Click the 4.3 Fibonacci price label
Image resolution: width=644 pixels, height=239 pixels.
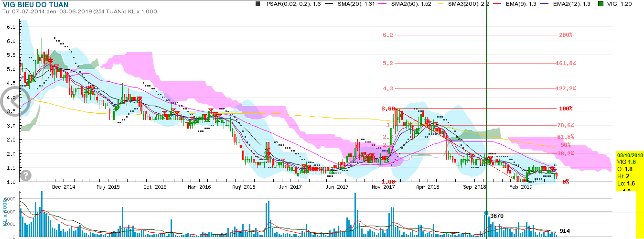tap(387, 88)
